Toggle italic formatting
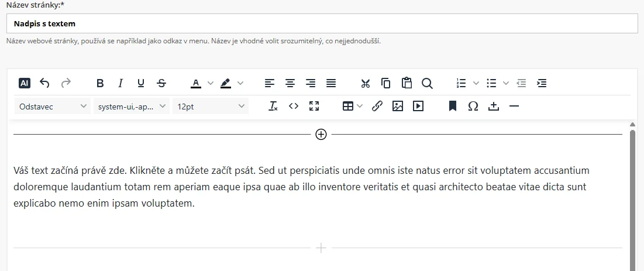The width and height of the screenshot is (644, 271). [120, 83]
